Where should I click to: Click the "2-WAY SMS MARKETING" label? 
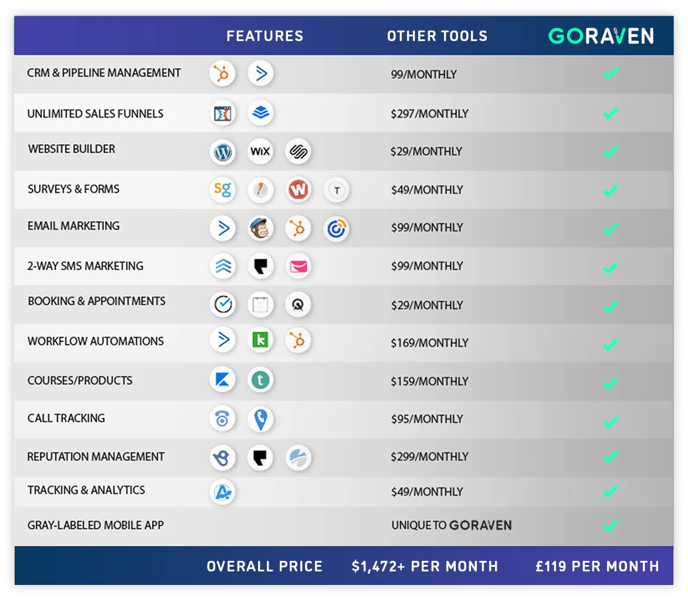[85, 266]
